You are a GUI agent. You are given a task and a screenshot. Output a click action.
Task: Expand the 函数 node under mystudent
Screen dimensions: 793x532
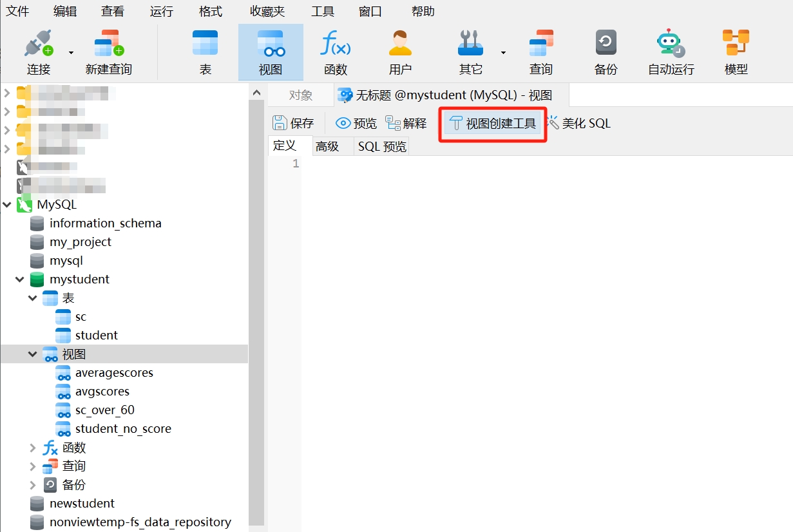[33, 448]
